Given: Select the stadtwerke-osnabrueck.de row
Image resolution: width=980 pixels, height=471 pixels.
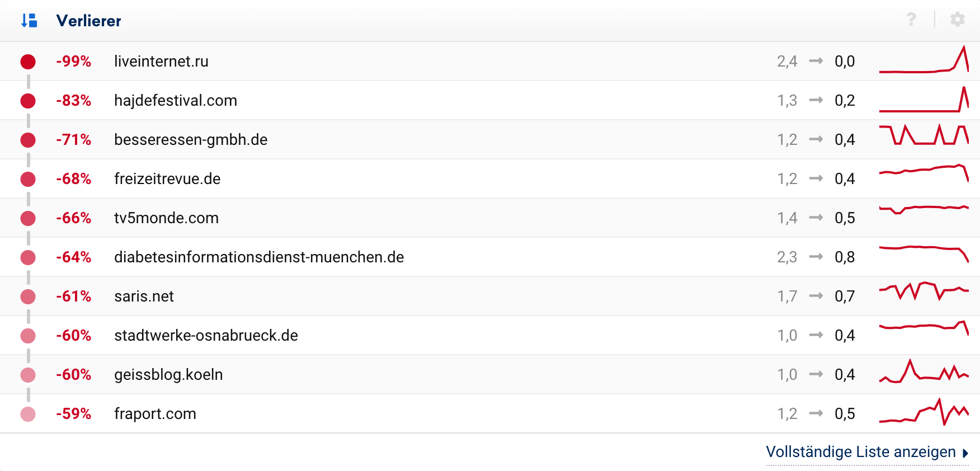Looking at the screenshot, I should click(206, 335).
